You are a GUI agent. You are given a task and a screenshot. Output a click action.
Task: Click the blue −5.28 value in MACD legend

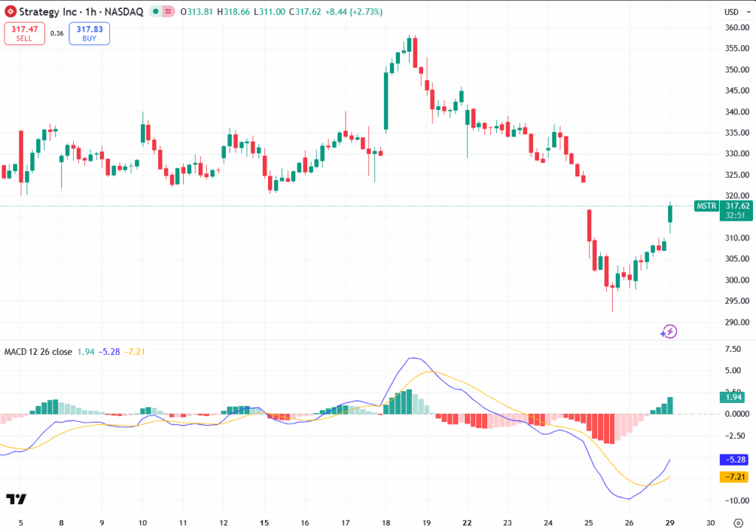109,352
